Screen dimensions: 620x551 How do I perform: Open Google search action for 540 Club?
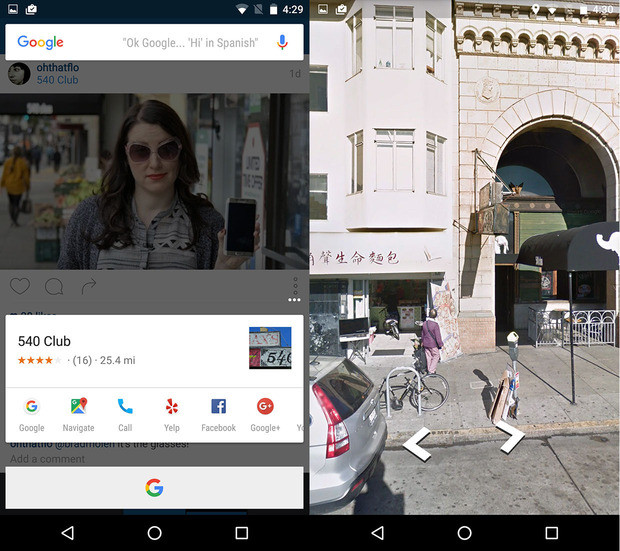click(x=32, y=415)
